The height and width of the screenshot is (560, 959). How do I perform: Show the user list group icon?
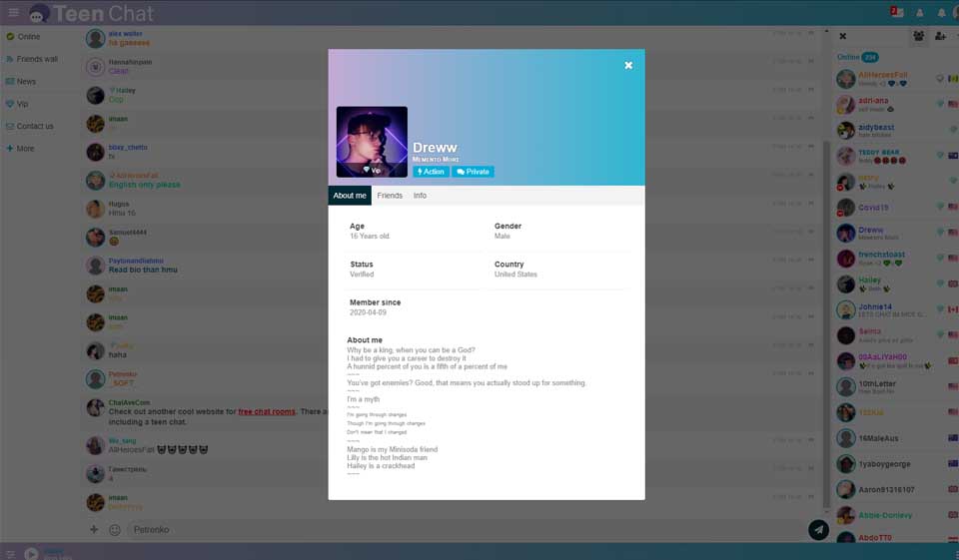(918, 36)
